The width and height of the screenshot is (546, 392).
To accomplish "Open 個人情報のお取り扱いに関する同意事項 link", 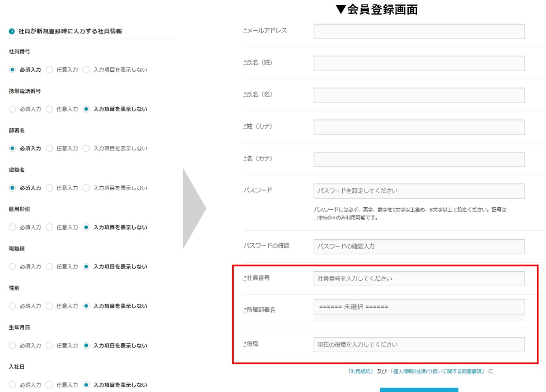I will pyautogui.click(x=437, y=371).
